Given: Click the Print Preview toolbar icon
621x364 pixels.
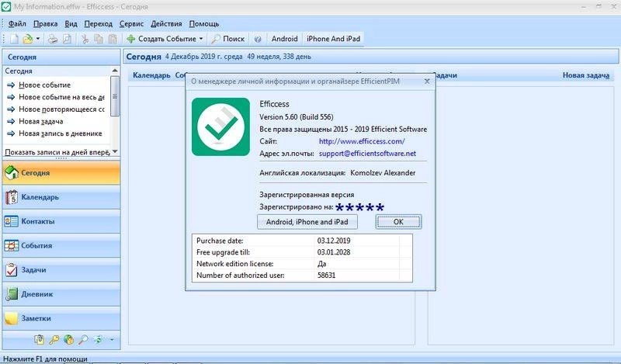Looking at the screenshot, I should tap(68, 39).
